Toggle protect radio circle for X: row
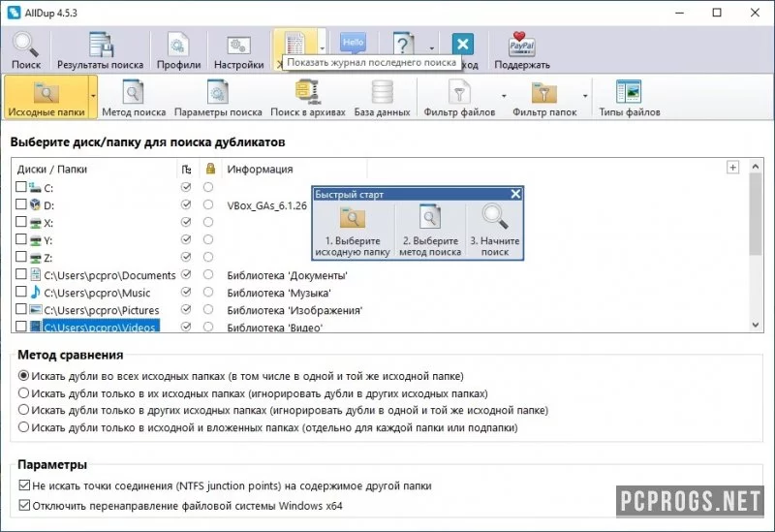775x532 pixels. 208,222
